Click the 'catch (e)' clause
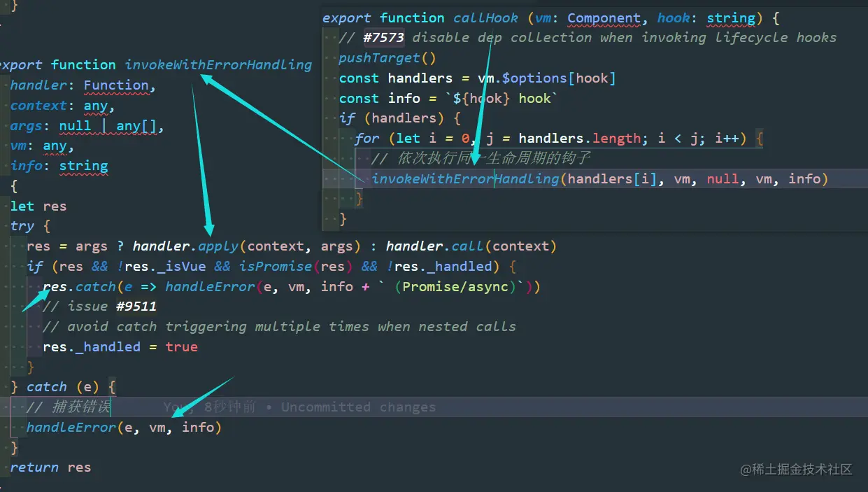The width and height of the screenshot is (868, 492). click(x=64, y=387)
